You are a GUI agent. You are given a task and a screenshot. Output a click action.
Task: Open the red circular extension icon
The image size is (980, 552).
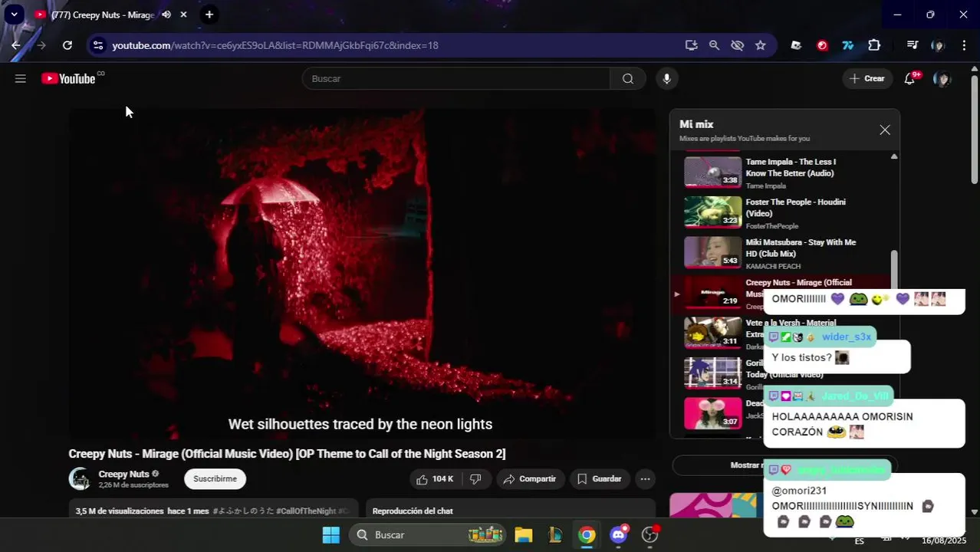pos(822,45)
